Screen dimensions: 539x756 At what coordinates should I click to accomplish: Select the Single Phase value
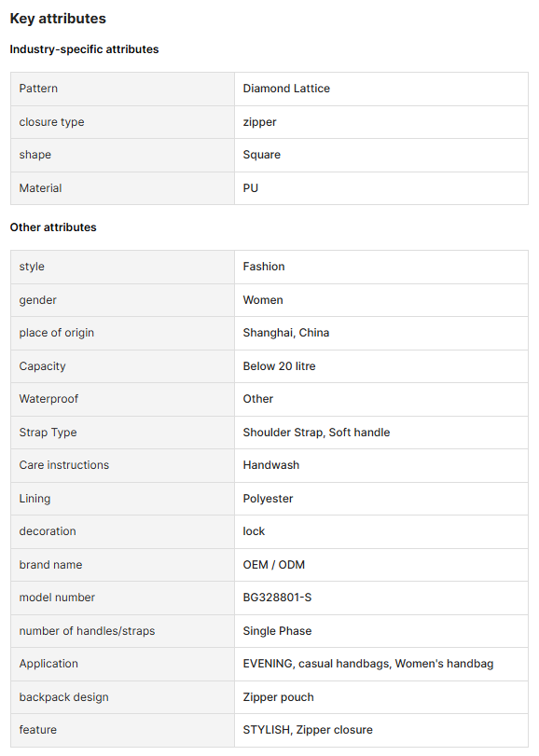(x=277, y=631)
